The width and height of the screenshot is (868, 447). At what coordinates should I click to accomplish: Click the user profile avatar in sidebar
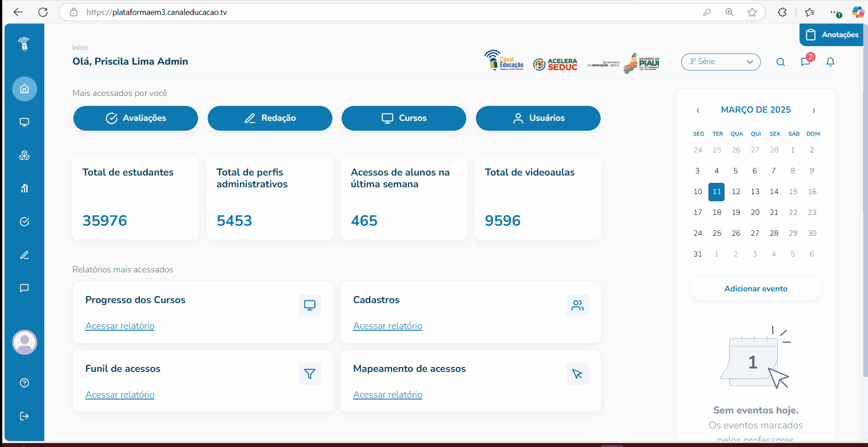click(x=24, y=342)
